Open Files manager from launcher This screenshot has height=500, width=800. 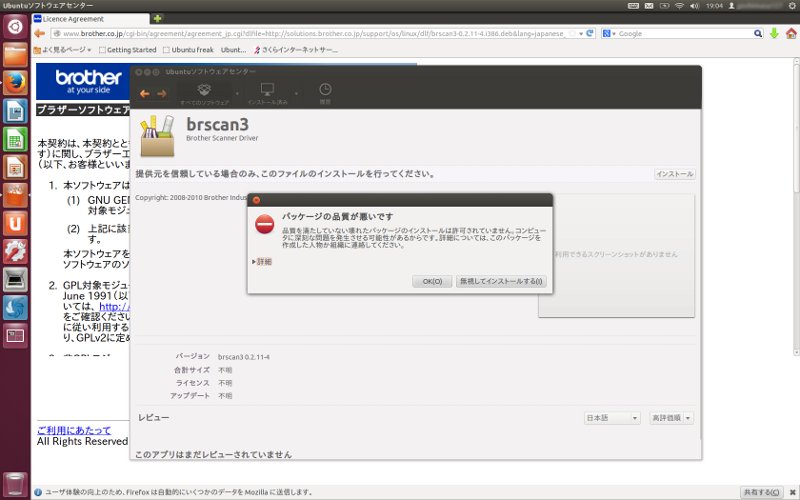click(15, 55)
